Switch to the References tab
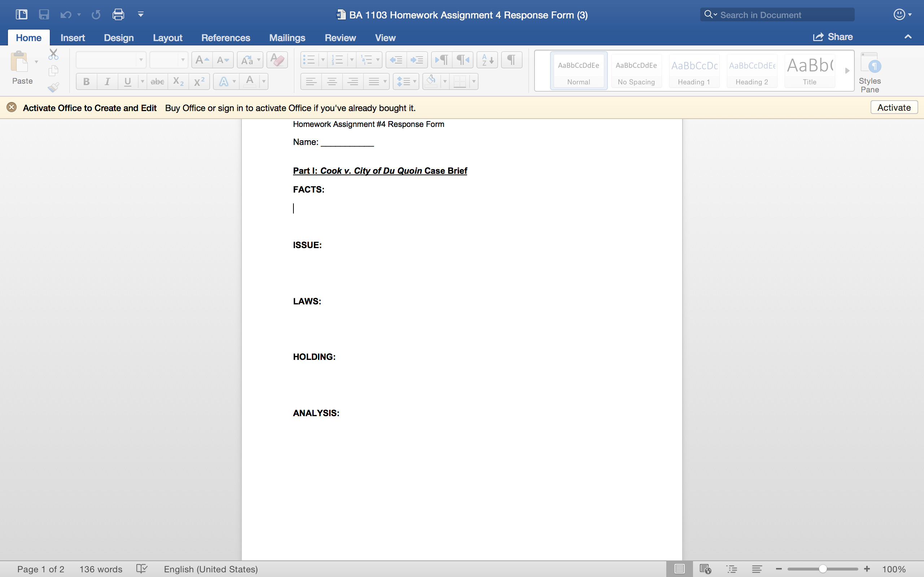The width and height of the screenshot is (924, 577). pos(226,38)
